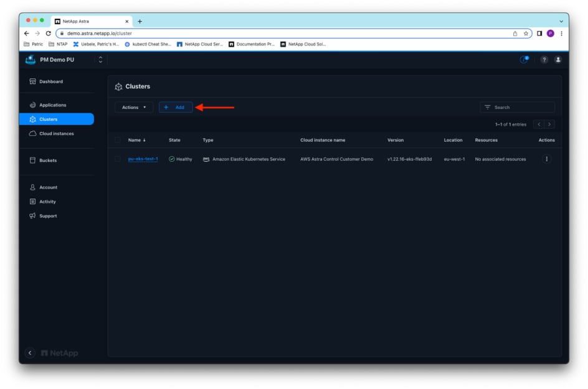Open the Actions dropdown

134,107
